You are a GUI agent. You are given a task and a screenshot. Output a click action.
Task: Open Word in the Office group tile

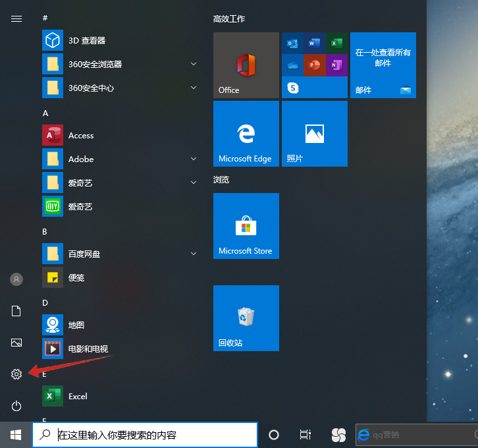(315, 43)
